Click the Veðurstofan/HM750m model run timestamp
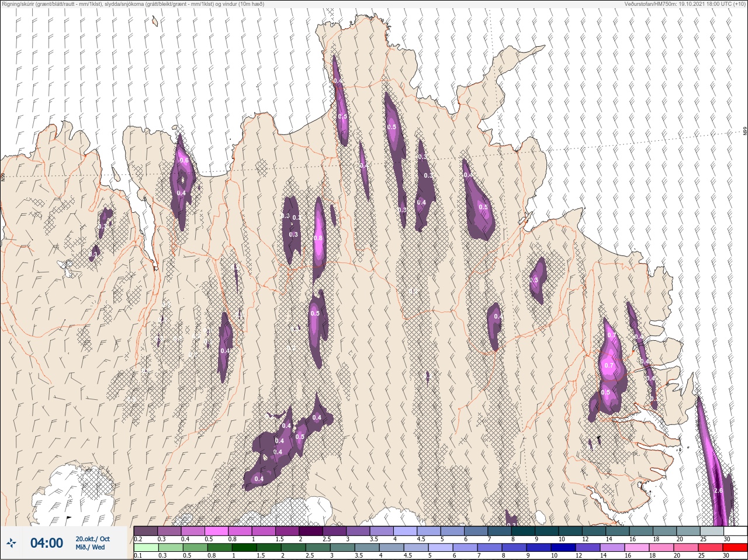The image size is (748, 560). [x=685, y=4]
